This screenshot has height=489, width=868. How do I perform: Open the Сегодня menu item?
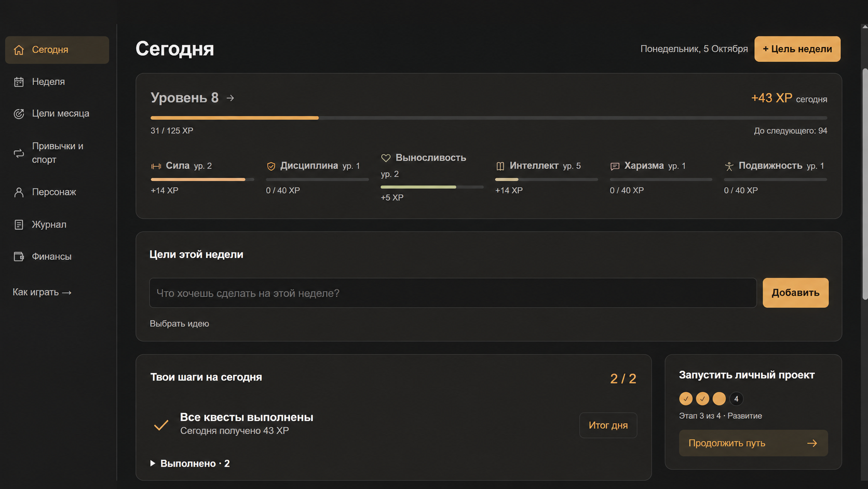coord(57,50)
